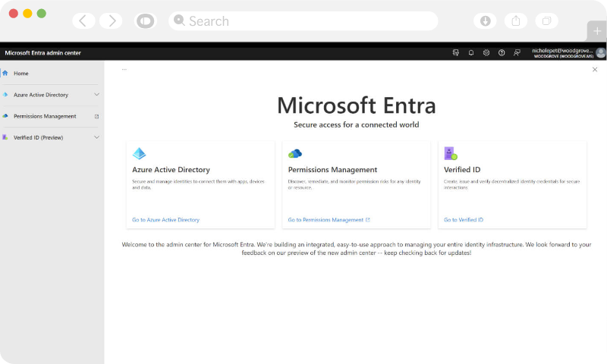Image resolution: width=607 pixels, height=364 pixels.
Task: Toggle the browser reader/privacy shield icon
Action: [146, 21]
